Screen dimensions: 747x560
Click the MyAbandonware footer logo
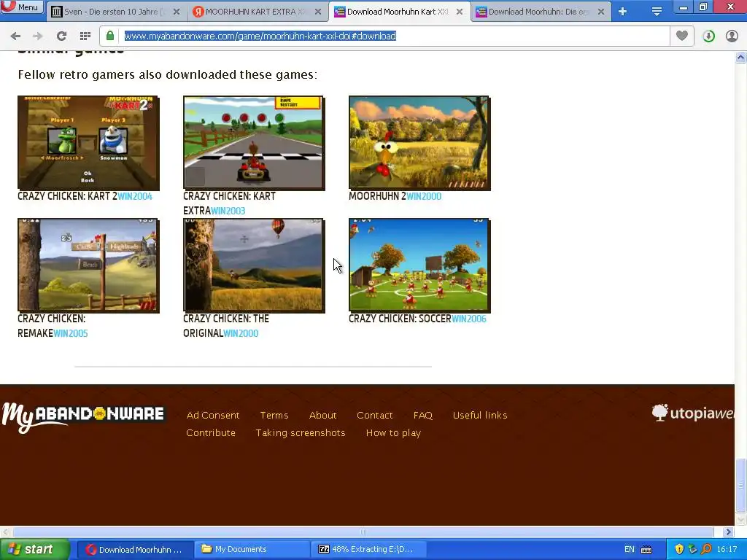point(83,416)
